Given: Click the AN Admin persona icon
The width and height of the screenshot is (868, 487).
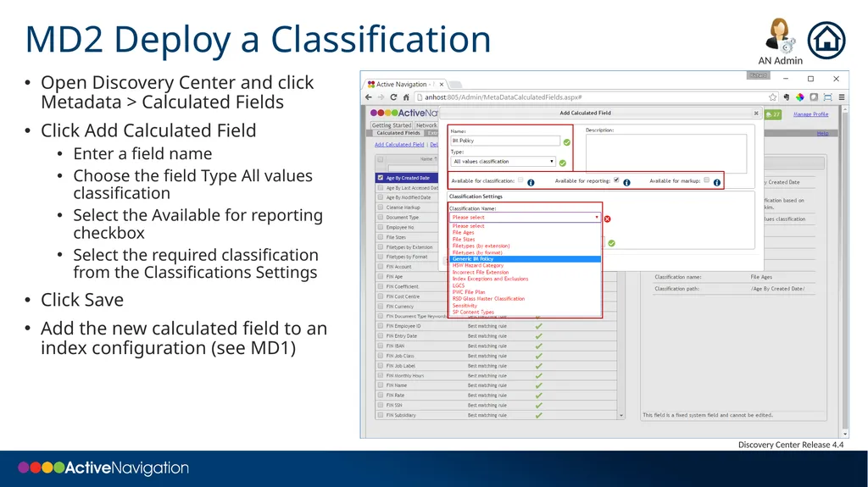Looking at the screenshot, I should (780, 36).
